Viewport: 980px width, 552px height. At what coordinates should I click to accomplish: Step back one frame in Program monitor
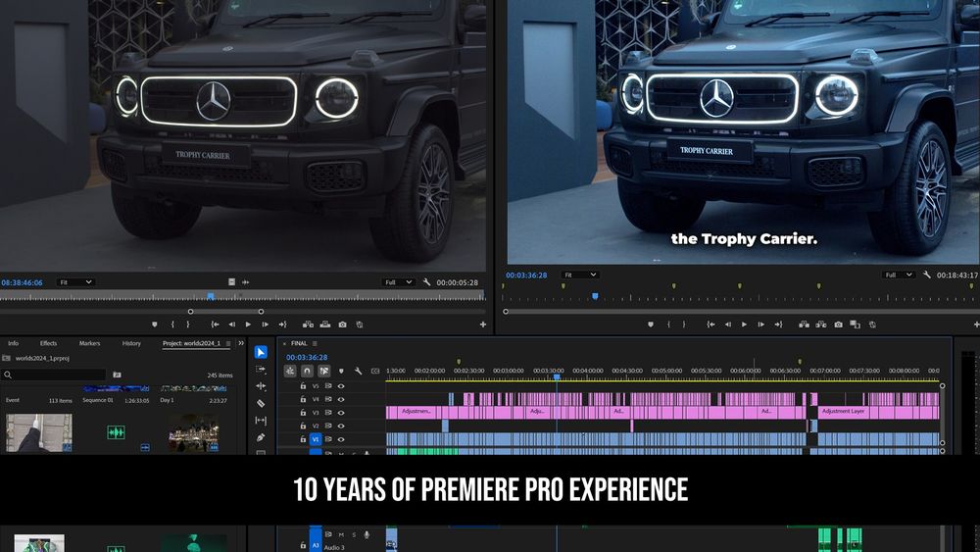(x=727, y=325)
